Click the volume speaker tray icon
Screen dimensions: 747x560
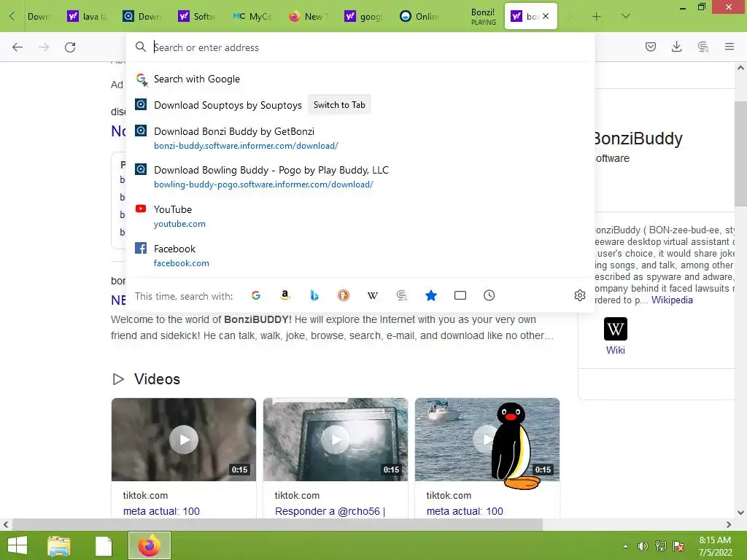click(643, 546)
